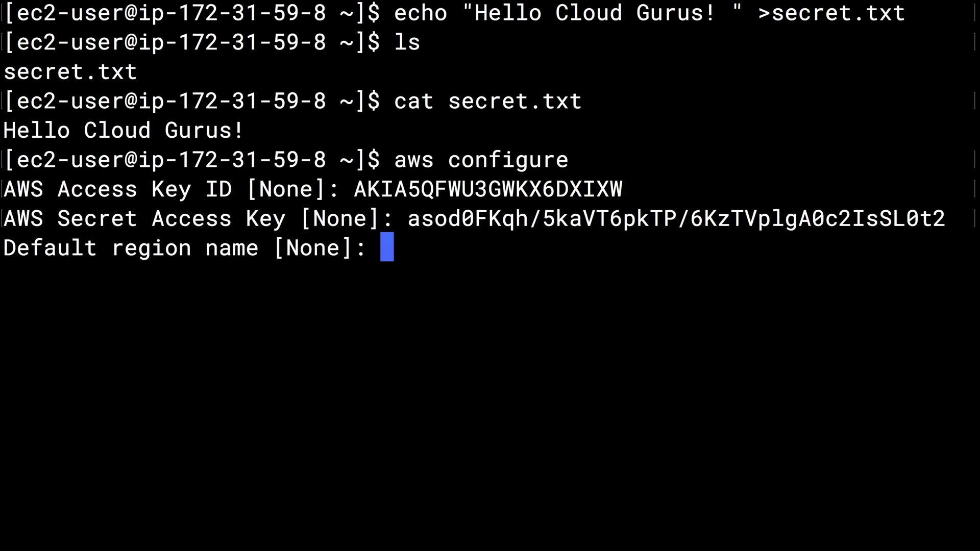This screenshot has width=980, height=551.
Task: Click the shell prompt before 'echo'
Action: 191,13
